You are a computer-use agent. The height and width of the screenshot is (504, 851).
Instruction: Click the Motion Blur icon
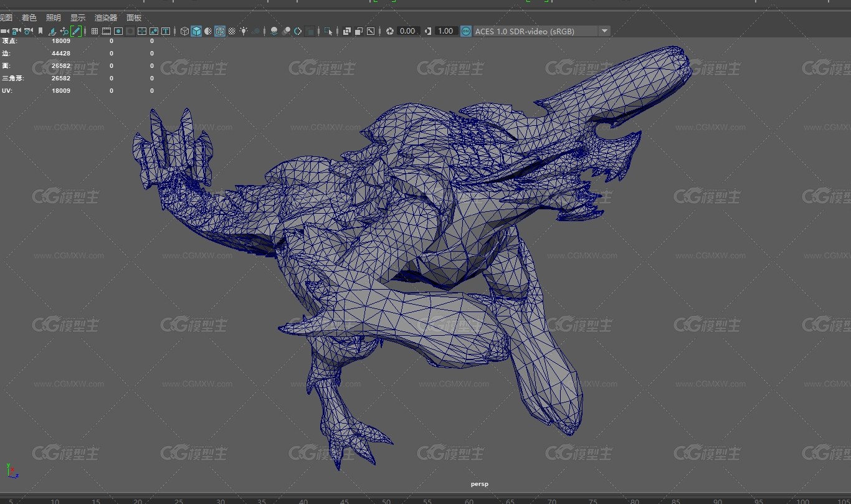point(287,31)
